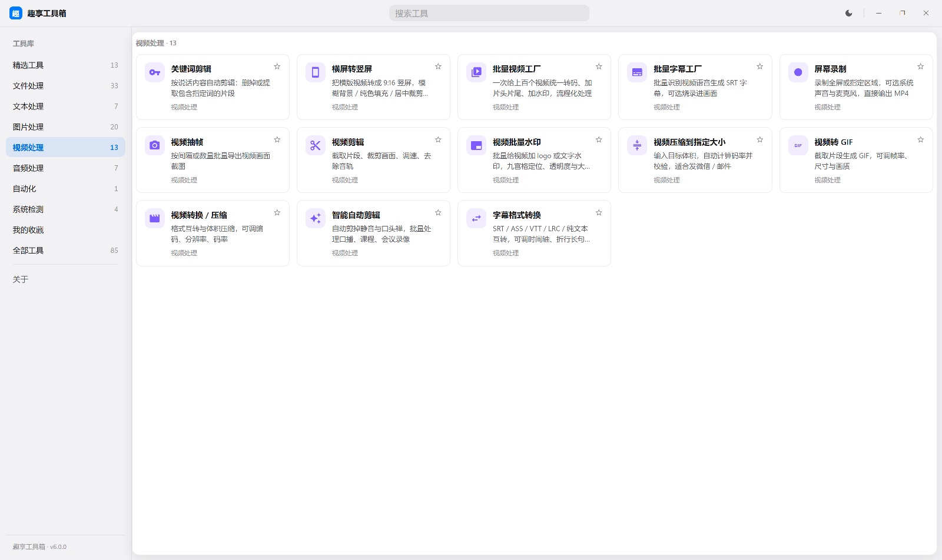Open 系统检测 category
Screen dimensions: 942x560
(x=65, y=209)
